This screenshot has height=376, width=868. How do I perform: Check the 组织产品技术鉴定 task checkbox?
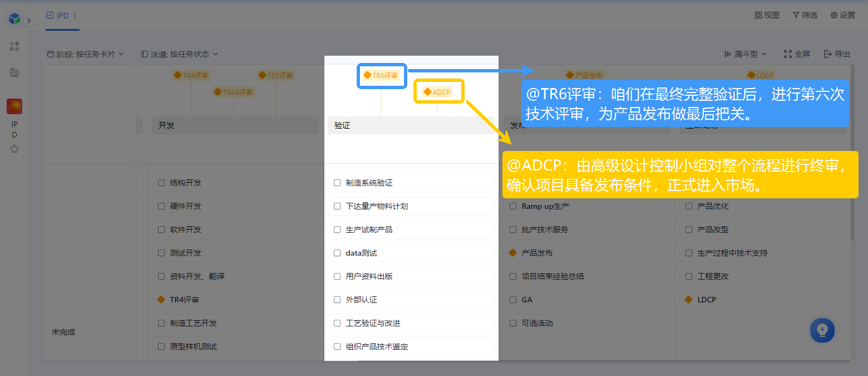point(337,346)
